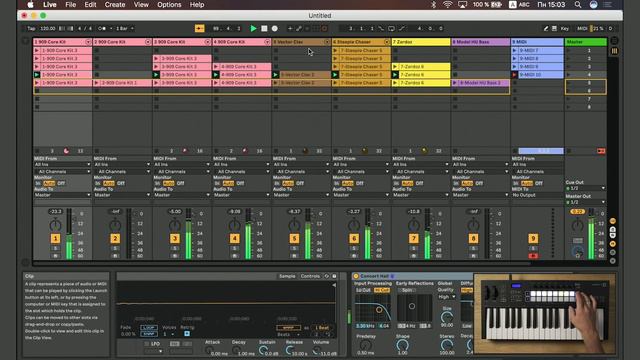Open Key map mode
The width and height of the screenshot is (640, 360).
564,29
